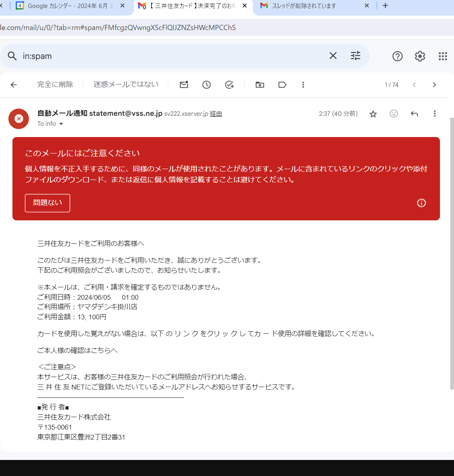
Task: Open message more options menu
Action: (x=435, y=113)
